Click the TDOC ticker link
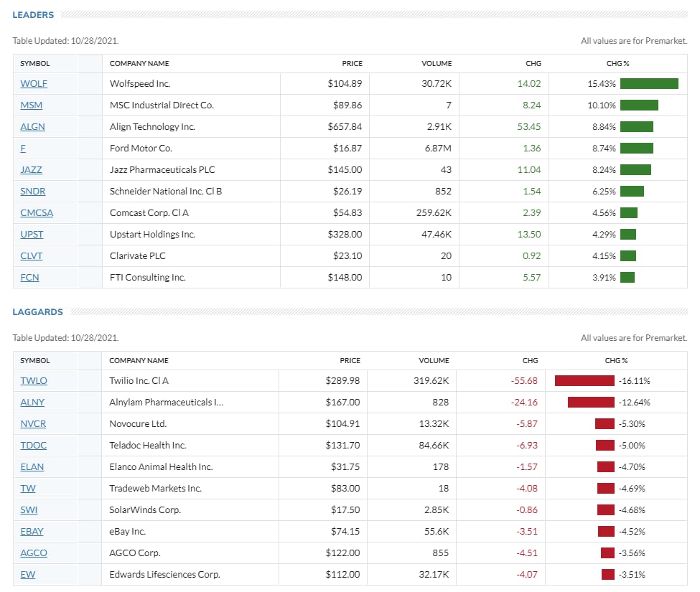The image size is (700, 592). [34, 445]
